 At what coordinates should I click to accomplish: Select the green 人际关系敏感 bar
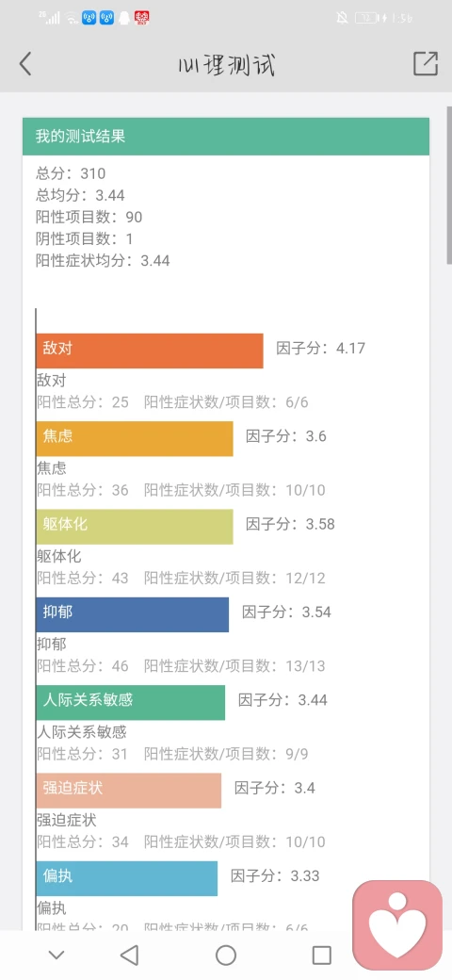[x=131, y=703]
